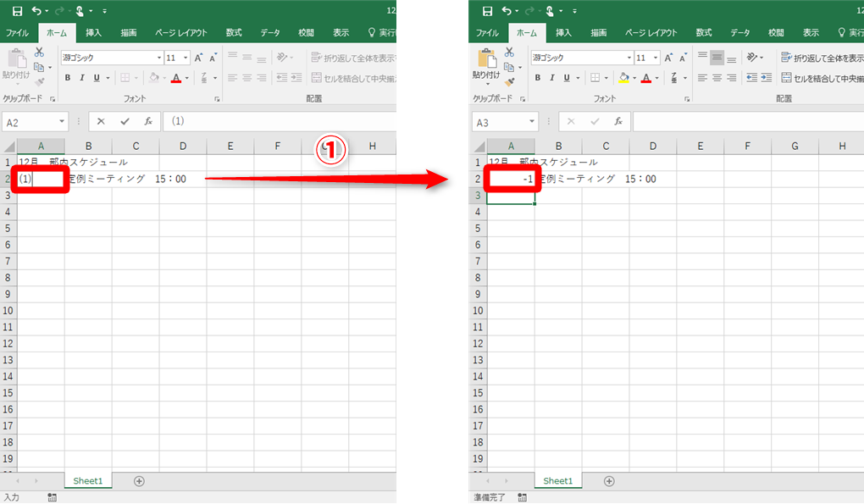Open the ファイル tab in right window
864x504 pixels.
coord(487,32)
